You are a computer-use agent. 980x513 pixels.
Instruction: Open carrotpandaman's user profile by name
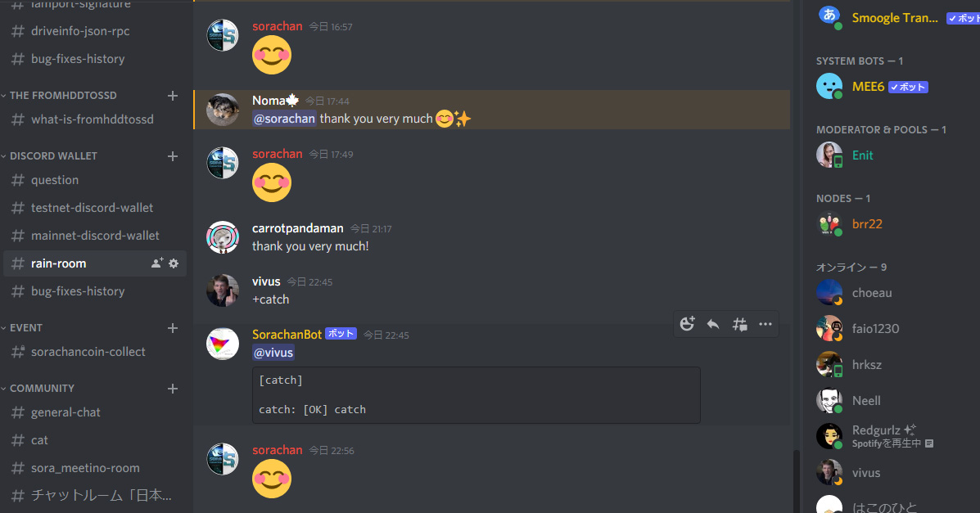pos(297,228)
